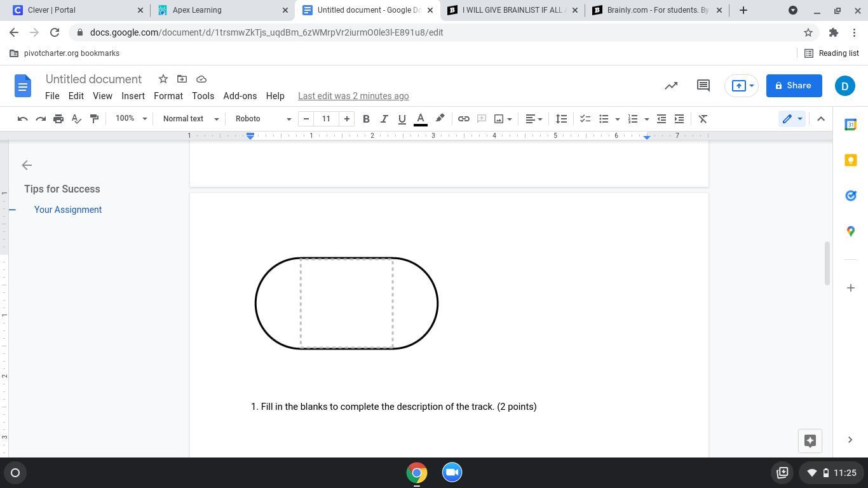Open the comment history icon
The height and width of the screenshot is (488, 868).
pos(703,86)
